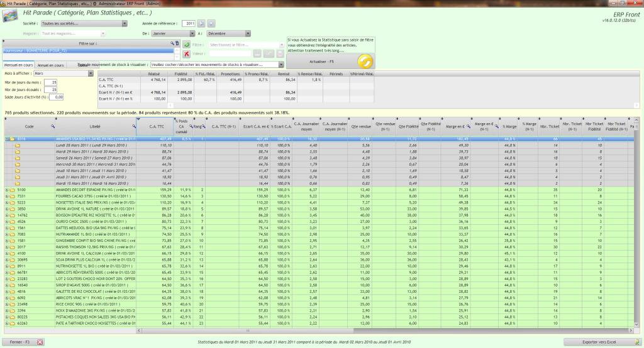The image size is (644, 348).
Task: Expand product row 7331 tree node
Action: pos(6,195)
